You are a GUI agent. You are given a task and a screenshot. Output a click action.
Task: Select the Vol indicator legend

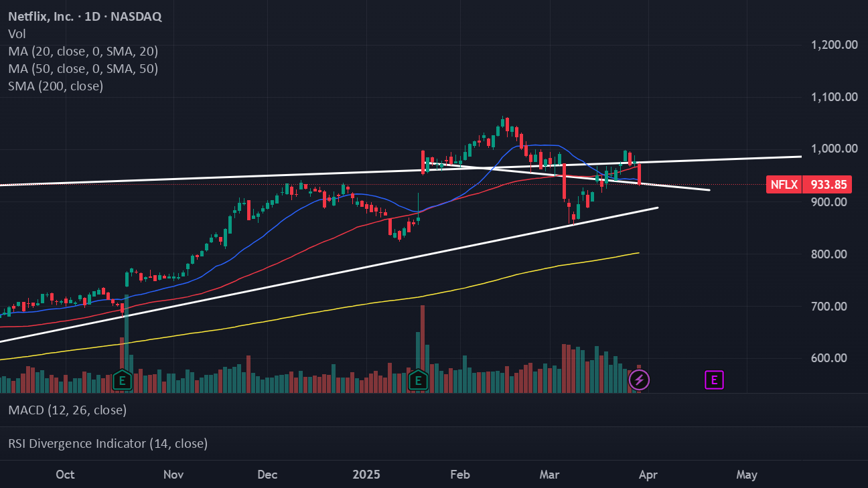17,33
